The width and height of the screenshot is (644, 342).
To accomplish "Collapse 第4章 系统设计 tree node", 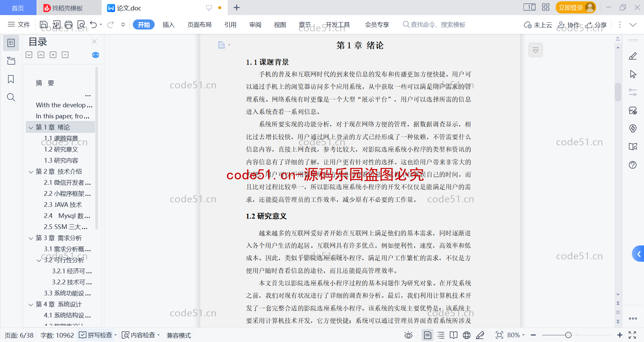I will click(x=31, y=304).
